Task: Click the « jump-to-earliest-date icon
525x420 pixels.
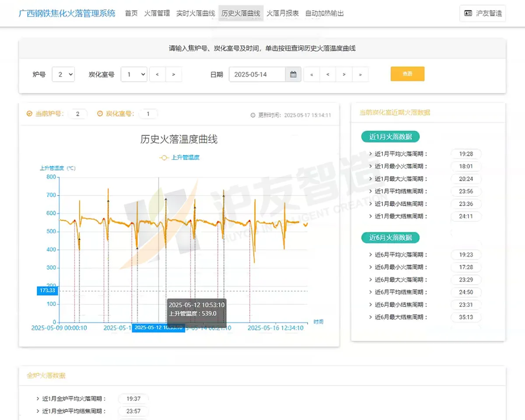Action: [311, 74]
